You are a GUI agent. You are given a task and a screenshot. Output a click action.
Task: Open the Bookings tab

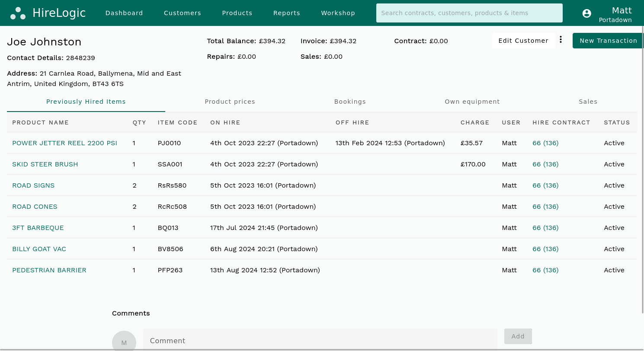pyautogui.click(x=350, y=102)
